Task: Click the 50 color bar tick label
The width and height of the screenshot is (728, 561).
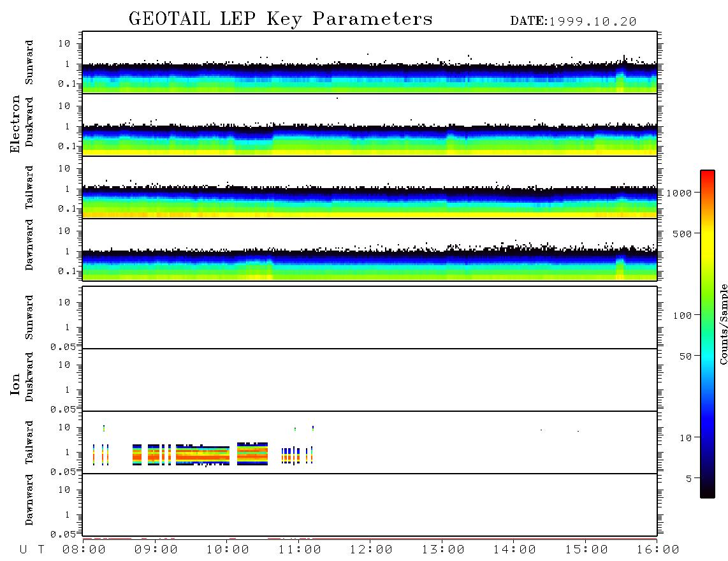Action: (686, 356)
